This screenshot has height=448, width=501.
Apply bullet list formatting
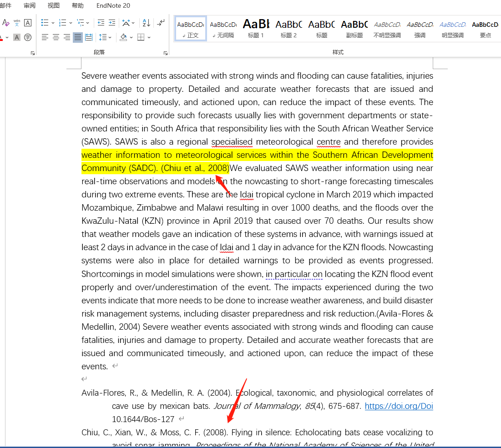(x=45, y=23)
